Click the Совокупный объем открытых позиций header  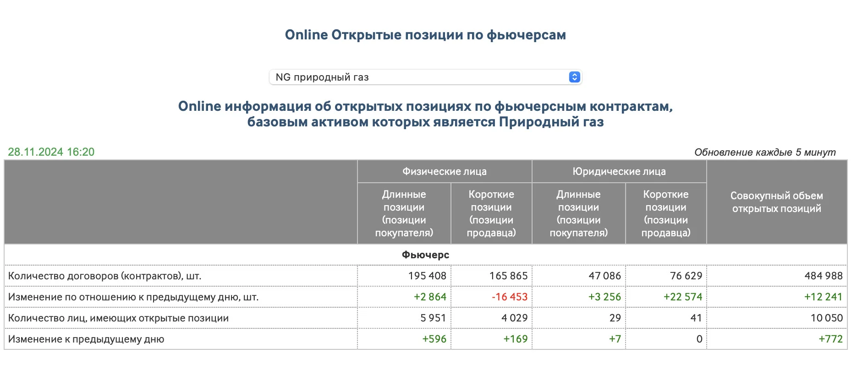click(x=776, y=202)
